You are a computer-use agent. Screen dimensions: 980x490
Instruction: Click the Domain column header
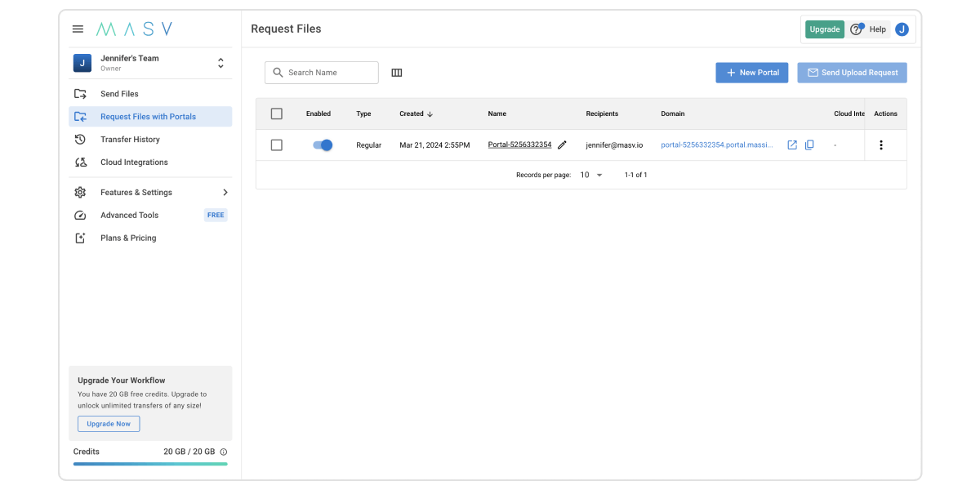(x=673, y=114)
